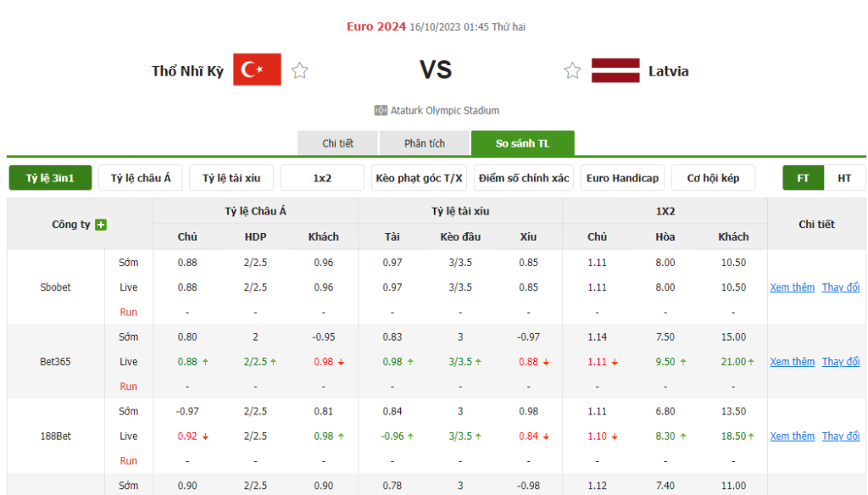The width and height of the screenshot is (868, 495).
Task: Click the Chi tiết column header
Action: click(x=816, y=225)
